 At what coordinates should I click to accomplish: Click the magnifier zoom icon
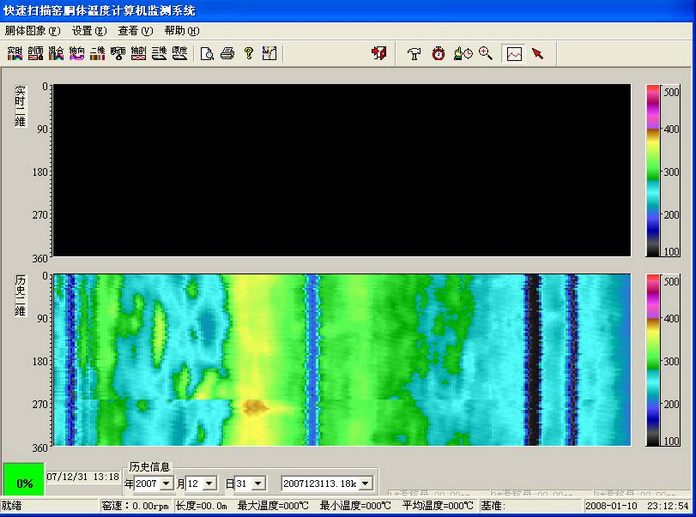(x=486, y=53)
